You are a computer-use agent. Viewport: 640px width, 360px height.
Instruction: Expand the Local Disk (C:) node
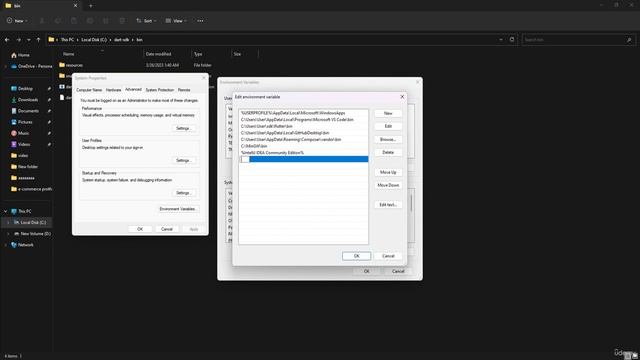[x=8, y=222]
